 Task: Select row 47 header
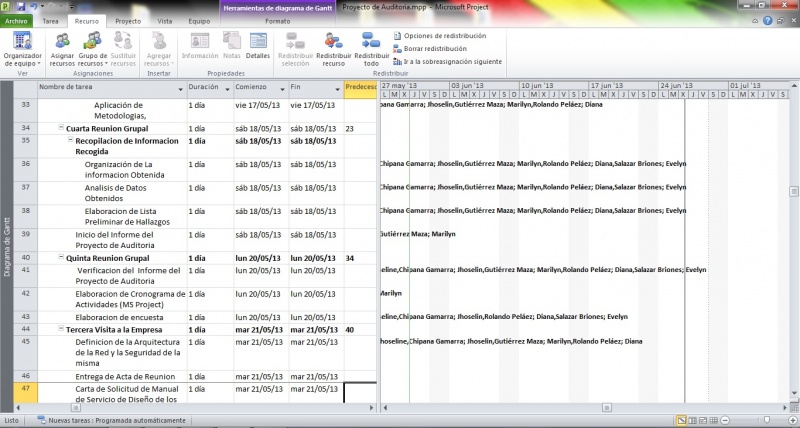tap(25, 388)
